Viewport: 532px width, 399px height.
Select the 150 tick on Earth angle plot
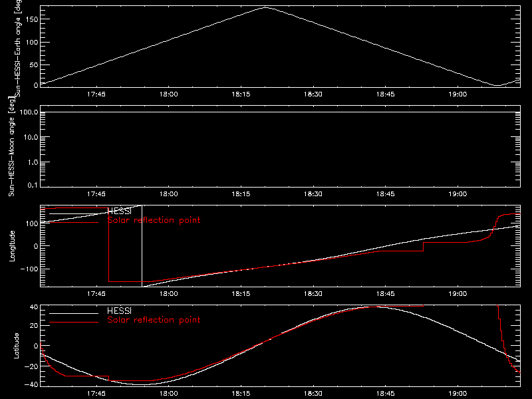coord(31,19)
